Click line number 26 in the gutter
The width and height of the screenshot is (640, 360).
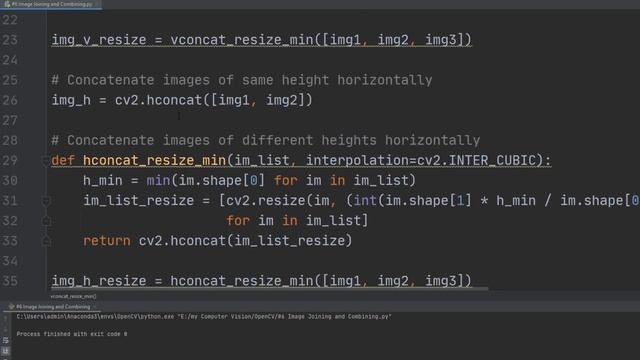10,100
